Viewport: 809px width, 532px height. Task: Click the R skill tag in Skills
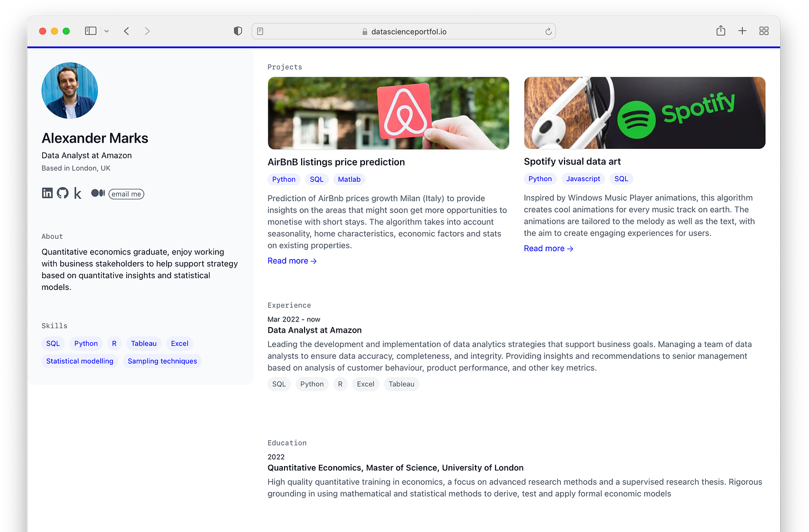click(x=114, y=344)
